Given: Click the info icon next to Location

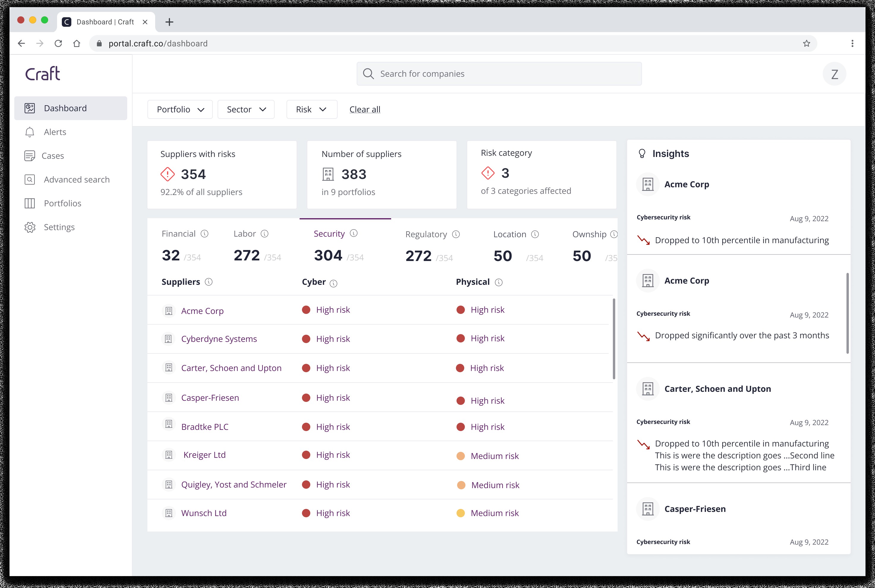Looking at the screenshot, I should point(535,234).
